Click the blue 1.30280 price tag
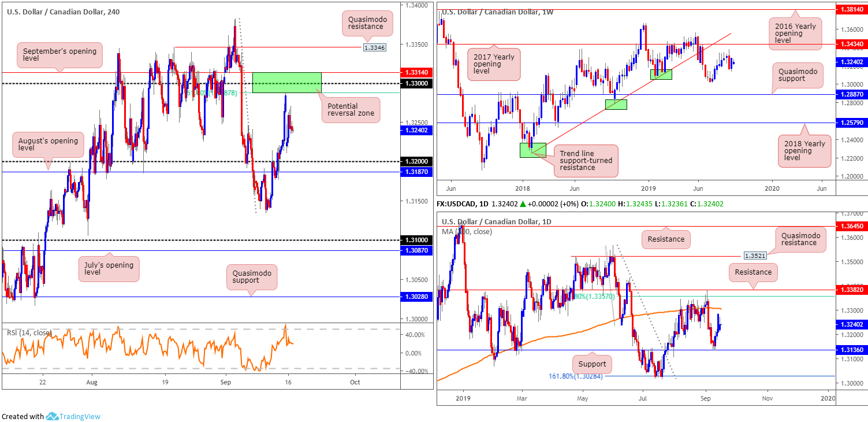This screenshot has width=868, height=422. (416, 297)
